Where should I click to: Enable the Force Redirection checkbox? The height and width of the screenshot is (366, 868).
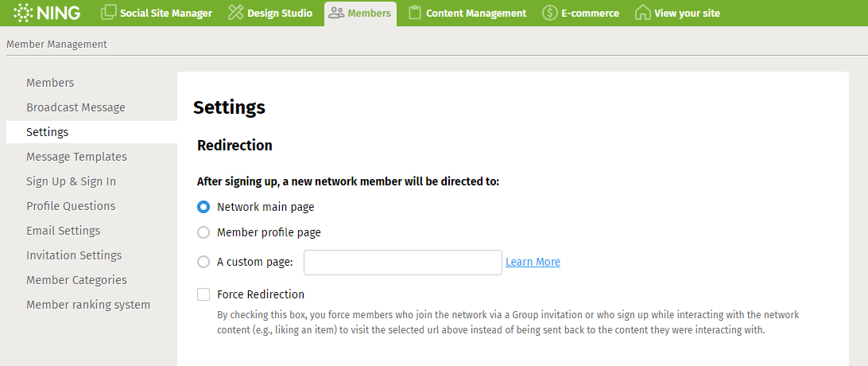pos(203,294)
